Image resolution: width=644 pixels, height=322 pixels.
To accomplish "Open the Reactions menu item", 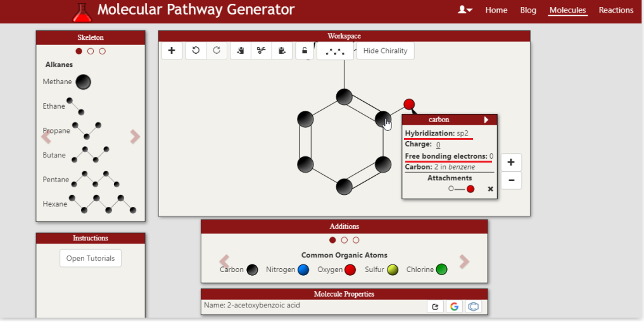I will pos(616,10).
